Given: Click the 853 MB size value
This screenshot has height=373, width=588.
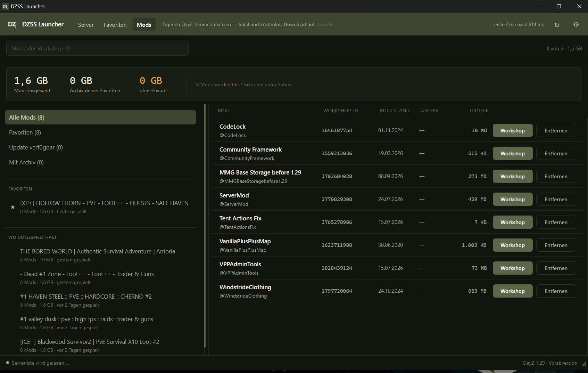Looking at the screenshot, I should 477,291.
